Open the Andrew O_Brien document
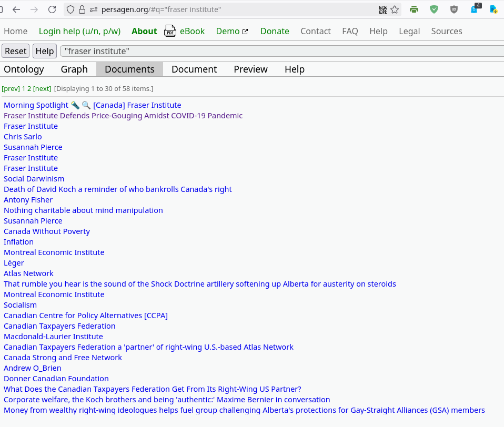 33,368
